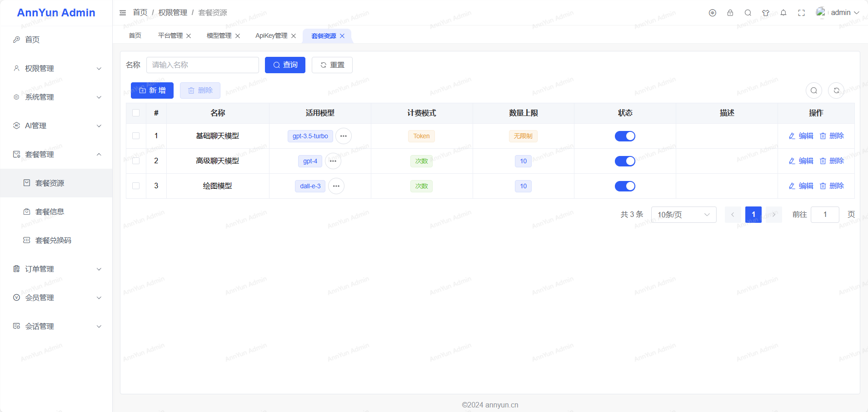Image resolution: width=868 pixels, height=412 pixels.
Task: Focus the 前往 page jump input
Action: click(x=825, y=215)
